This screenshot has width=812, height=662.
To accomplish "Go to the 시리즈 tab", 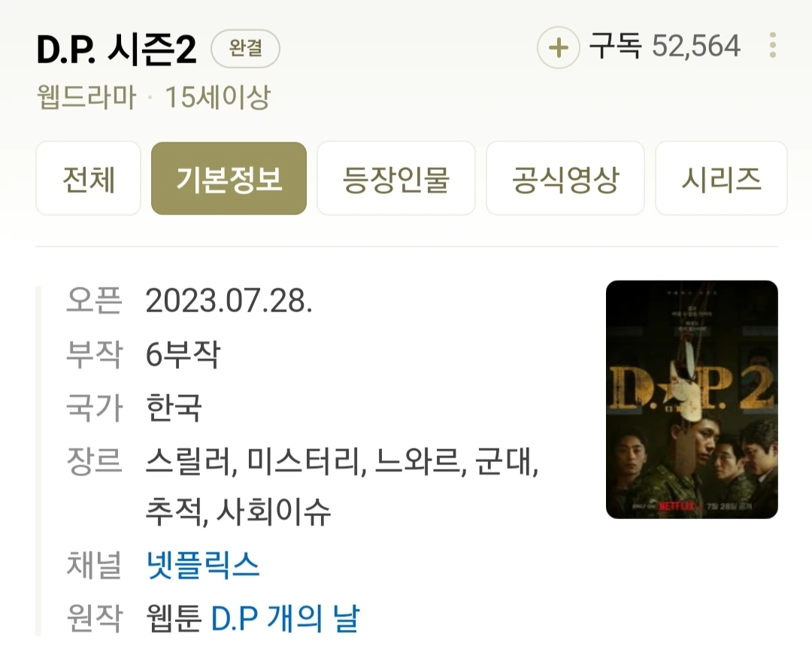I will (x=721, y=179).
